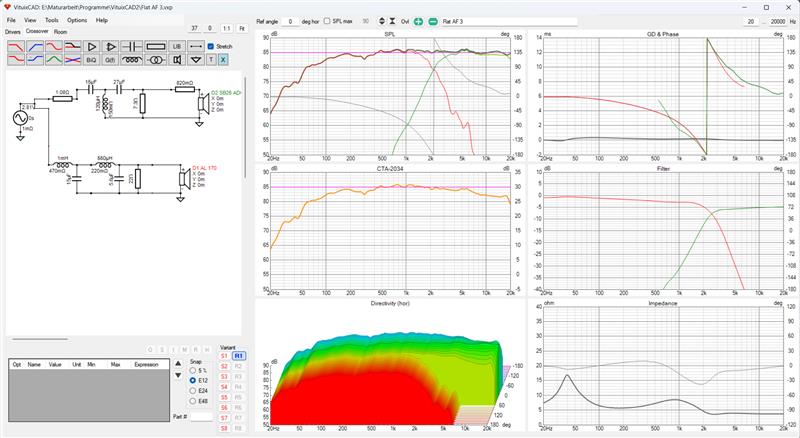
Task: Enable the SPL max checkbox
Action: click(327, 21)
